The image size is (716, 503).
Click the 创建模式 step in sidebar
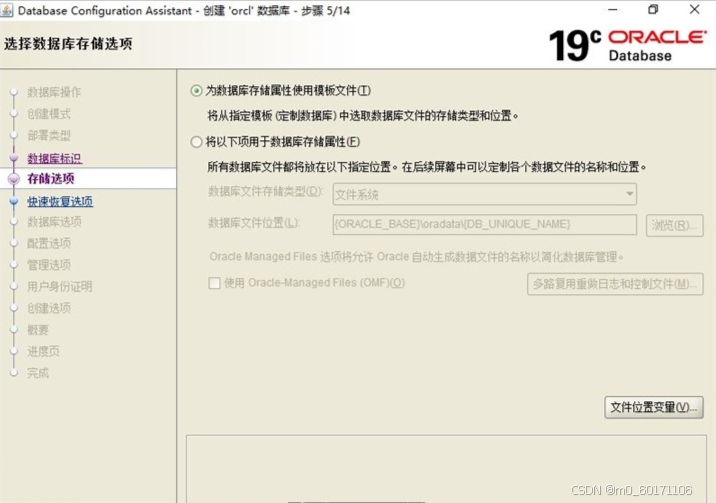coord(49,114)
